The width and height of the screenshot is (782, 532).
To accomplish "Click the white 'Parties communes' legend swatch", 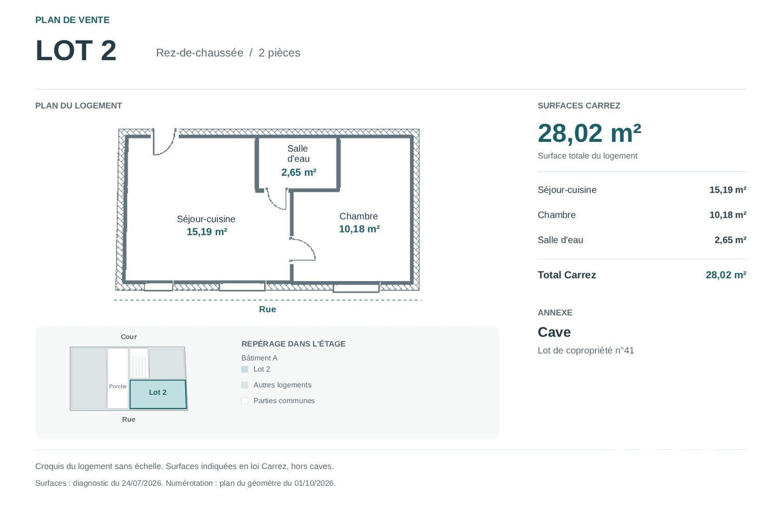I will click(x=245, y=401).
